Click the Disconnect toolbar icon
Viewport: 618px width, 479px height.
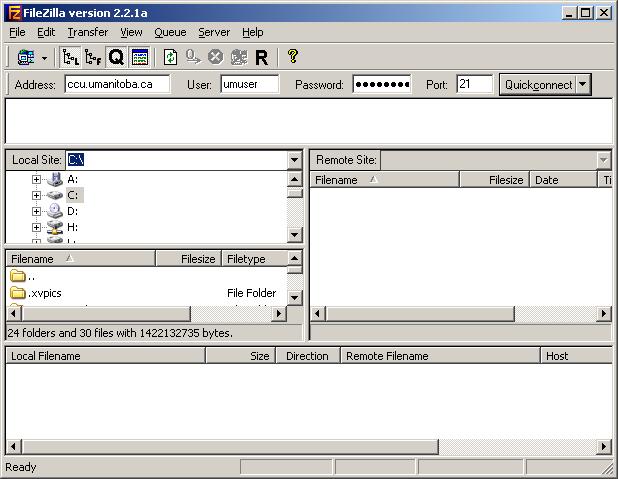coord(238,58)
